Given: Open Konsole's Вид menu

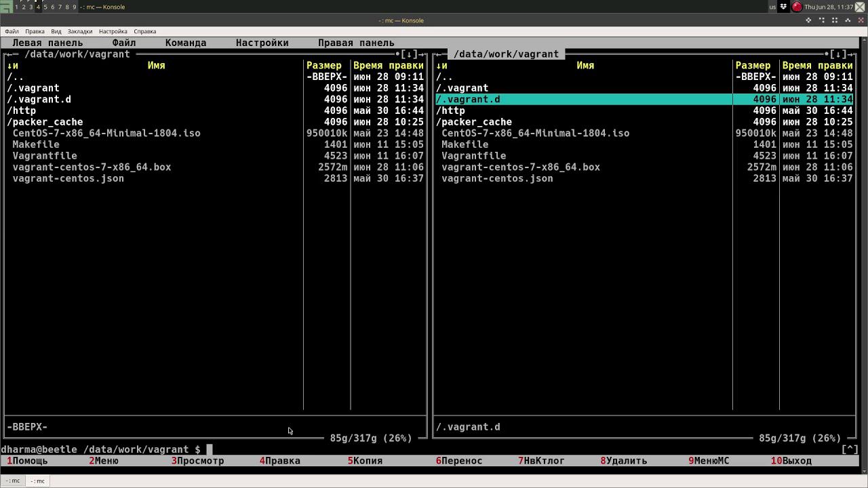Looking at the screenshot, I should pyautogui.click(x=56, y=31).
